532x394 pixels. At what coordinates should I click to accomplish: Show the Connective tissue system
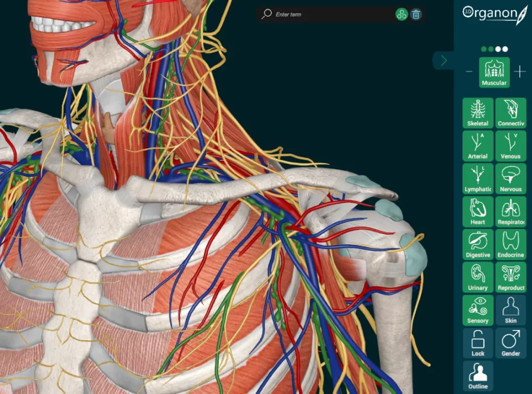(510, 113)
